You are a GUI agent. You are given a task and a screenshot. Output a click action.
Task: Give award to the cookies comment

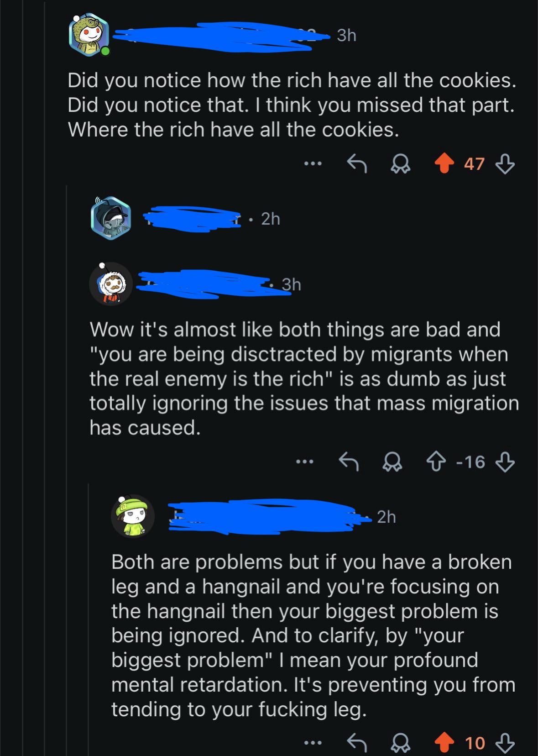coord(400,164)
